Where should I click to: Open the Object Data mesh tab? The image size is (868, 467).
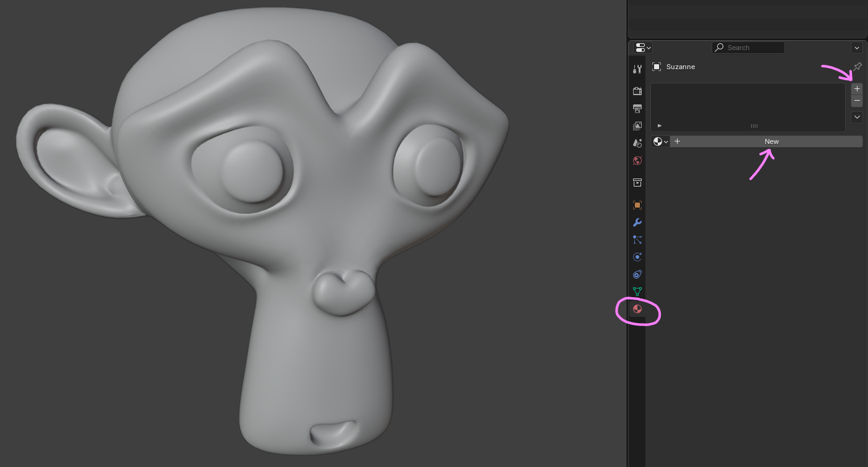point(637,292)
